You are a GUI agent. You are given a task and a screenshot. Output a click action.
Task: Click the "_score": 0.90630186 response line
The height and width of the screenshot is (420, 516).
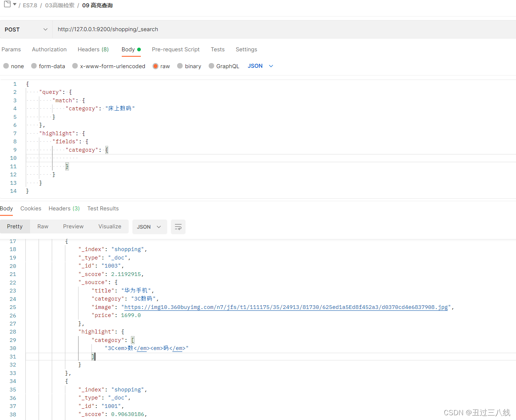pos(113,414)
